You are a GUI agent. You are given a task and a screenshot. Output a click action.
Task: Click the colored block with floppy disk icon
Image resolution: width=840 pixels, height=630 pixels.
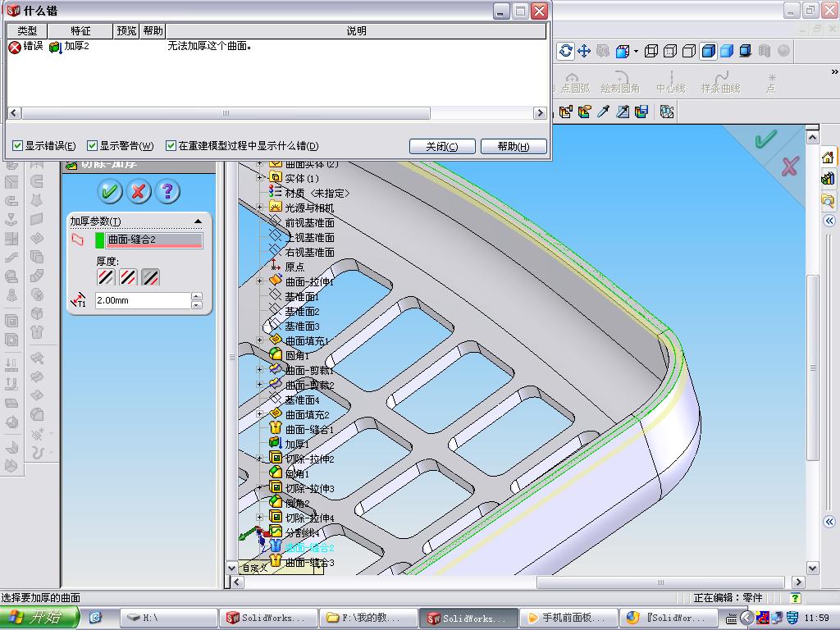(x=641, y=112)
